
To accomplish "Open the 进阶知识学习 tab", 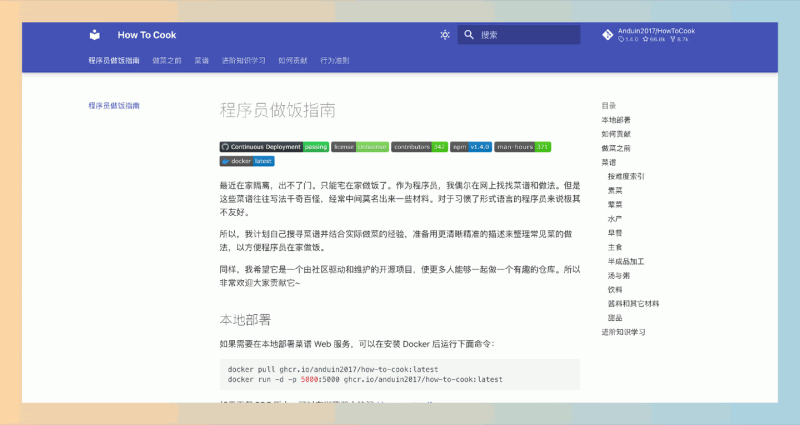I will point(243,60).
